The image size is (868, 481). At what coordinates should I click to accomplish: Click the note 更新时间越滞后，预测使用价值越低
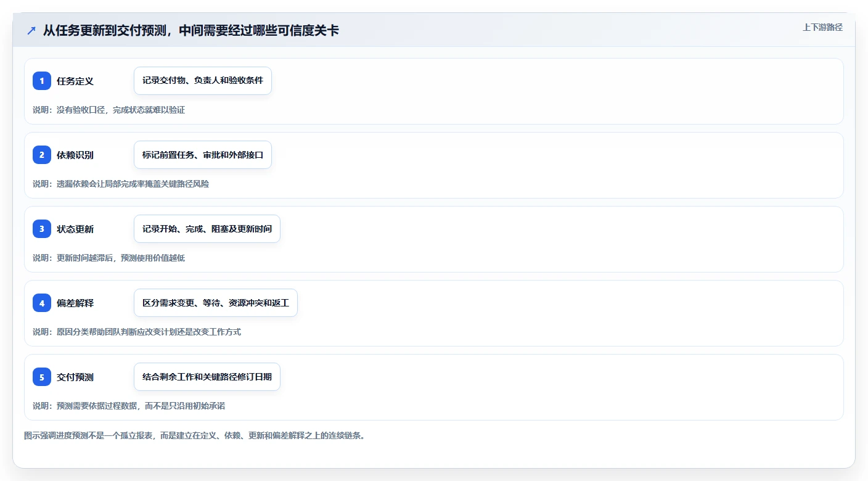(108, 258)
